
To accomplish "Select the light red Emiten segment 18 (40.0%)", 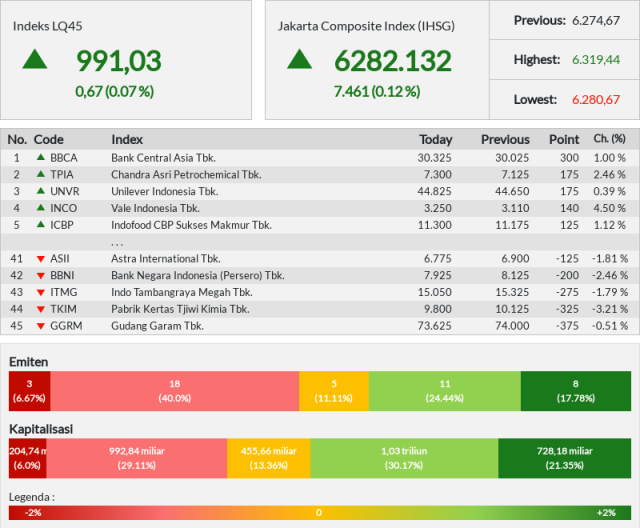I will 175,391.
